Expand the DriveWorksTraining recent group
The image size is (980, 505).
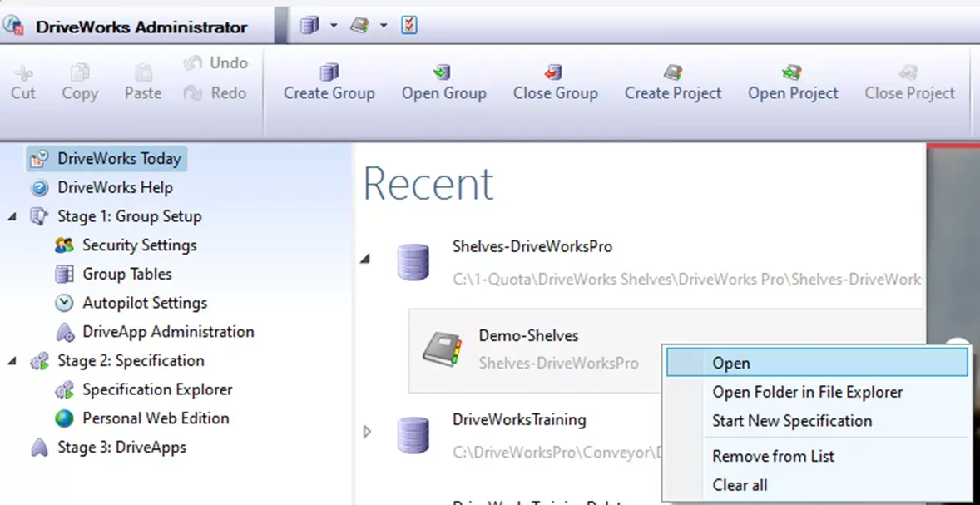pos(367,431)
